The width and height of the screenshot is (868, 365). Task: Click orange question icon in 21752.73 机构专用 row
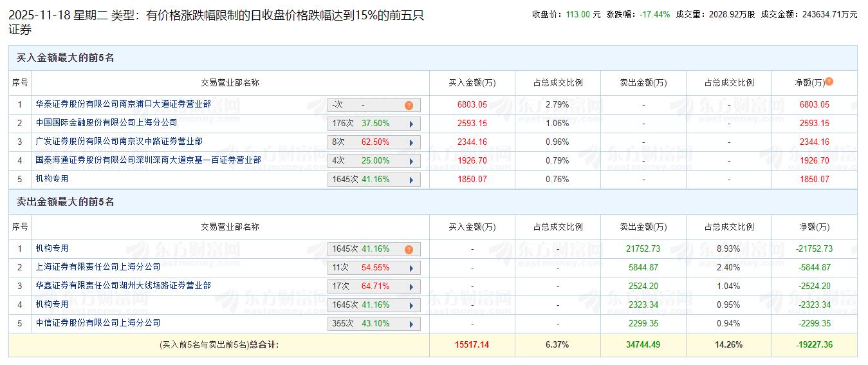(409, 249)
